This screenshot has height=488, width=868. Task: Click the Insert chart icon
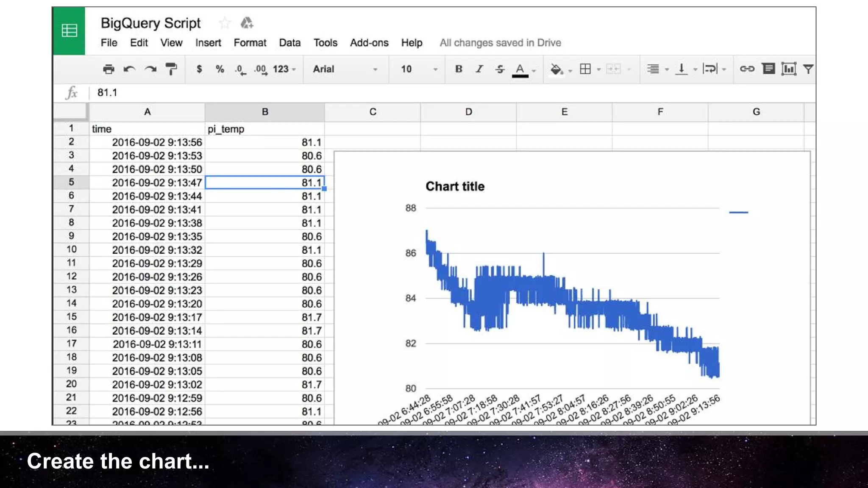click(788, 69)
